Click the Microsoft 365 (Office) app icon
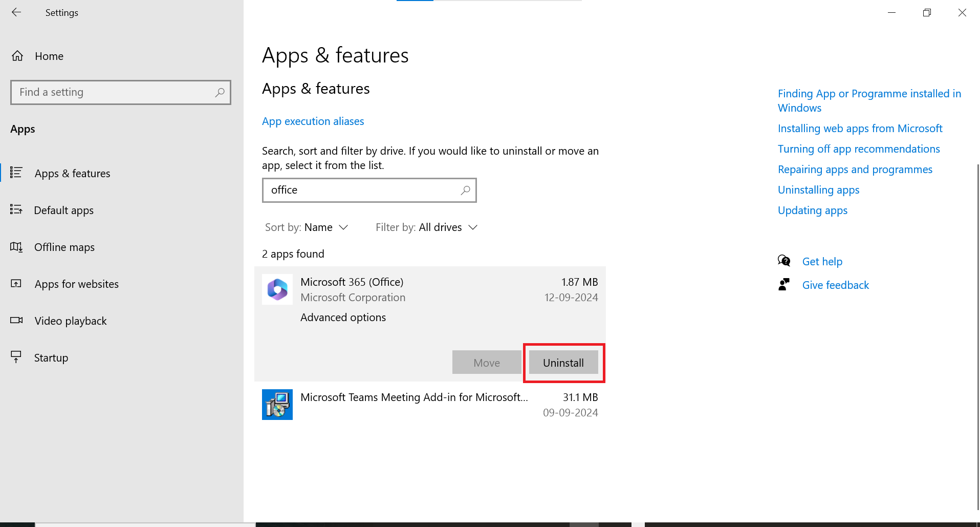The width and height of the screenshot is (980, 527). tap(277, 289)
